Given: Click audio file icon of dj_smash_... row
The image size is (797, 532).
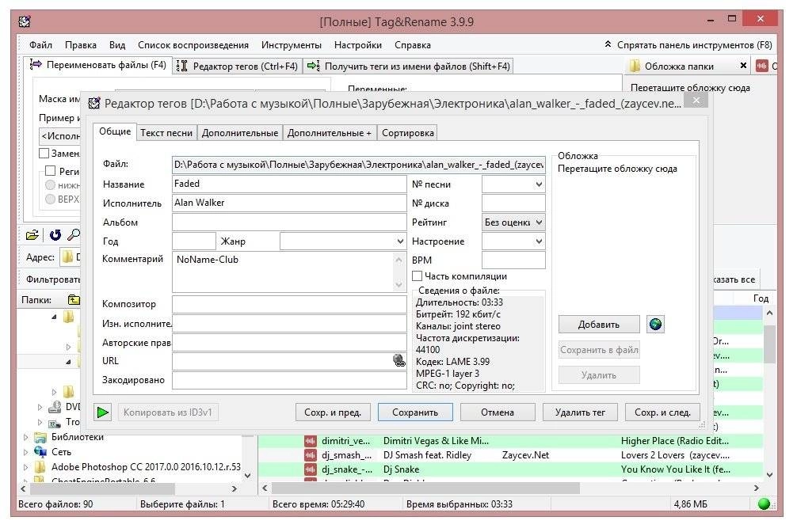Looking at the screenshot, I should 310,455.
